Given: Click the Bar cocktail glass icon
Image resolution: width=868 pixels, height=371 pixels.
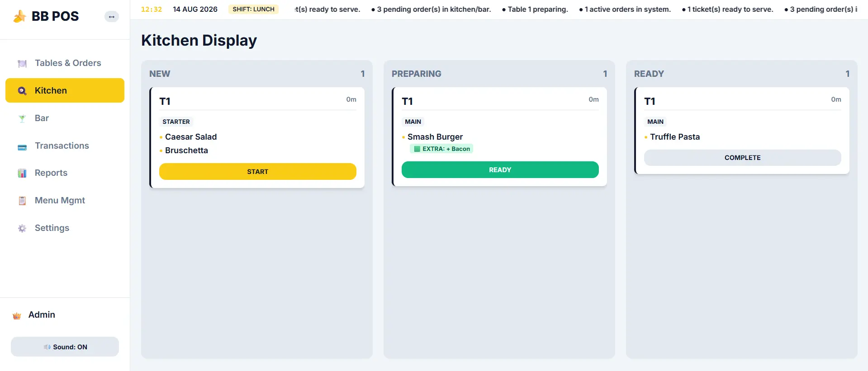Looking at the screenshot, I should pos(22,118).
